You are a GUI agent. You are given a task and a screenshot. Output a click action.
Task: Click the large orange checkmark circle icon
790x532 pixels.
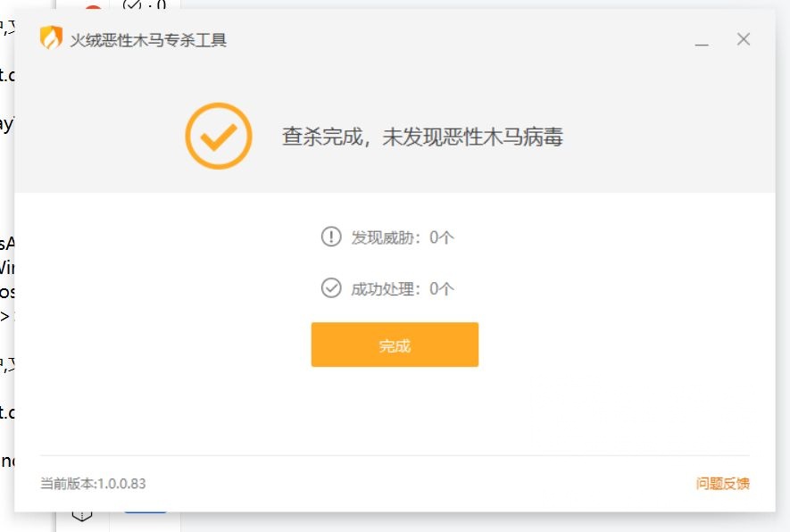219,136
